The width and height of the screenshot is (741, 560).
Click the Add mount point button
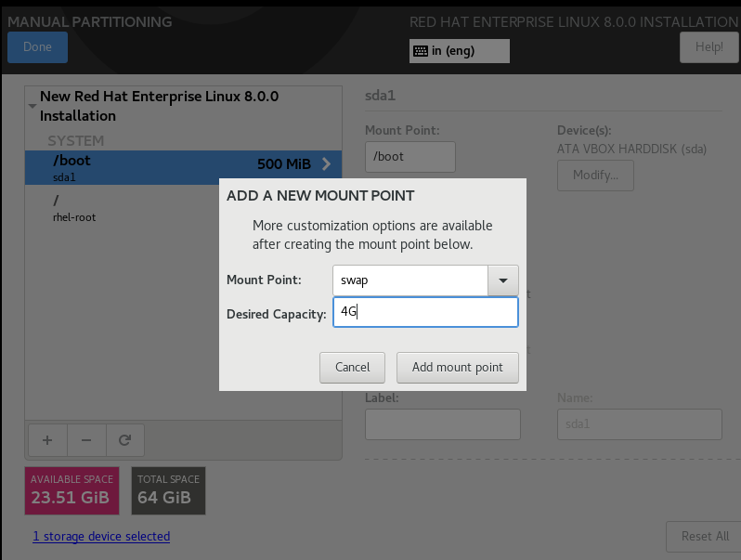[458, 367]
